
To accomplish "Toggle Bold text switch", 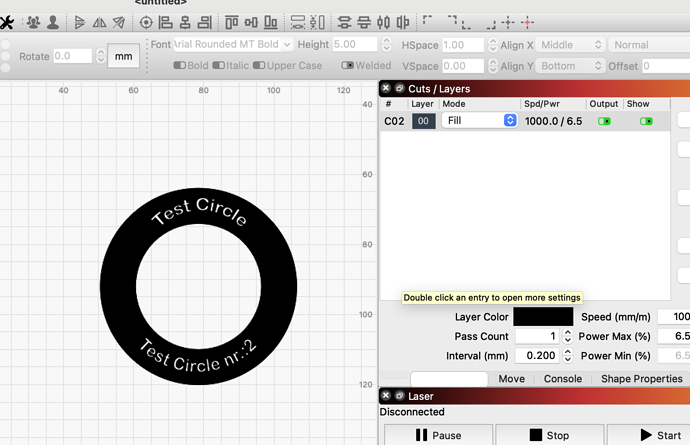I will click(180, 65).
